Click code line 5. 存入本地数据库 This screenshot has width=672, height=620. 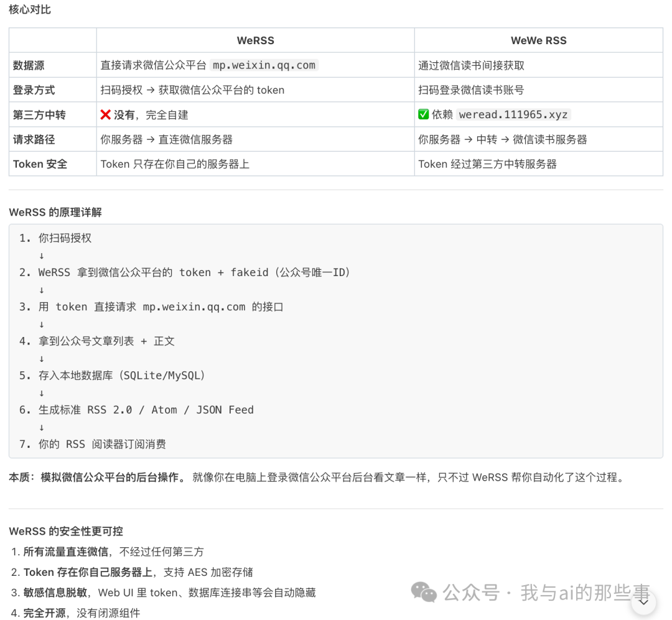[112, 376]
